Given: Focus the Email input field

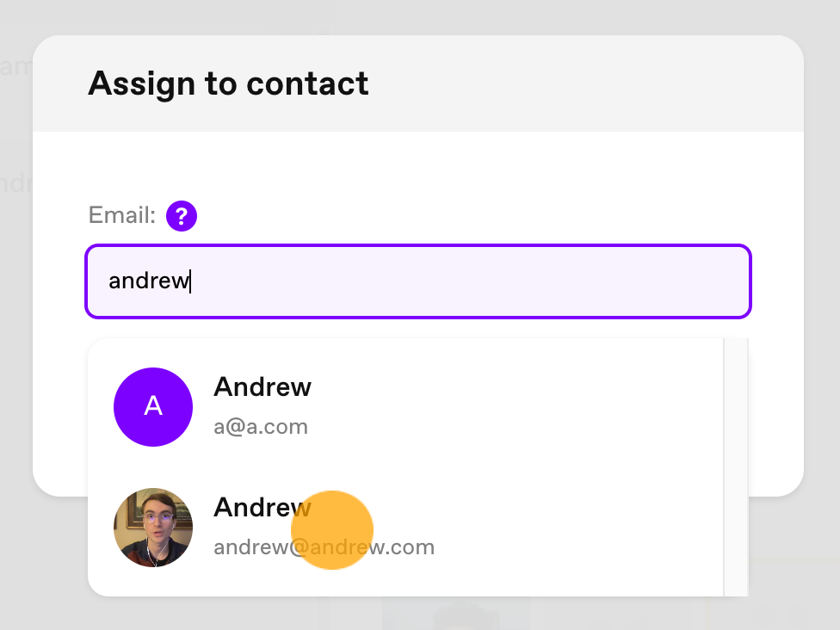Looking at the screenshot, I should point(418,281).
